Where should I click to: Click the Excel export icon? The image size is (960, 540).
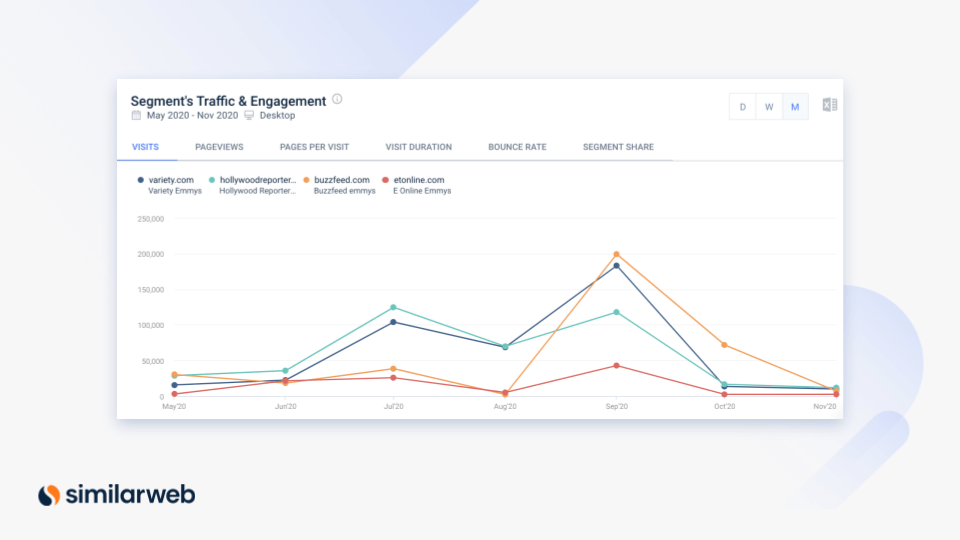tap(829, 106)
